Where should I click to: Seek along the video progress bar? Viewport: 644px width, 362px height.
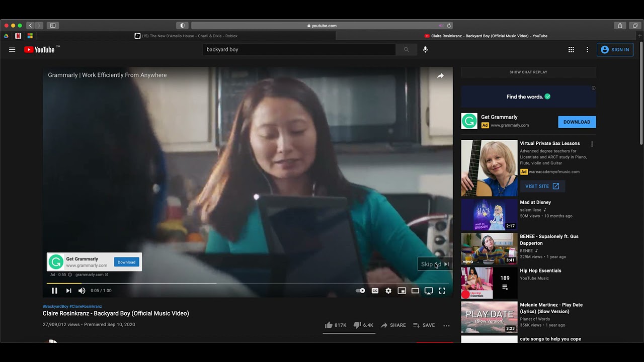point(248,283)
